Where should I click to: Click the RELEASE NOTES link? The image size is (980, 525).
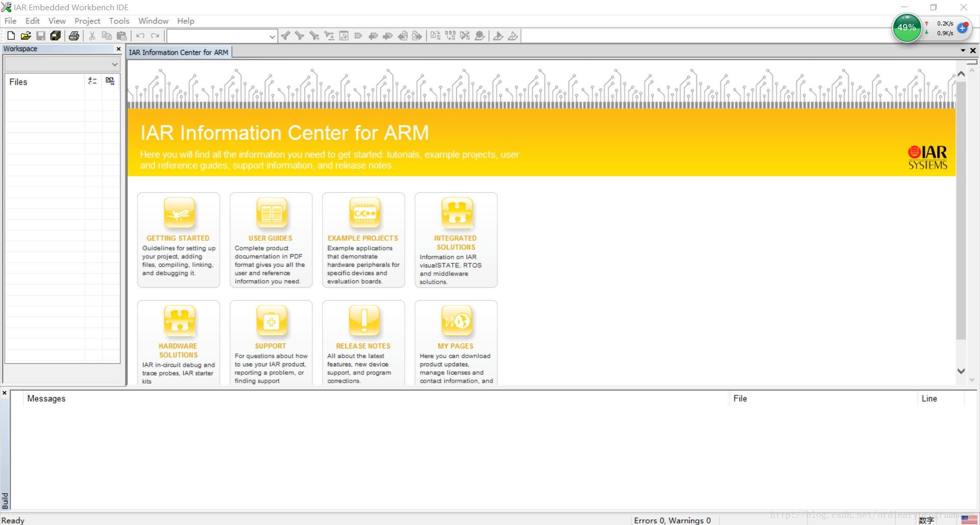[x=363, y=346]
